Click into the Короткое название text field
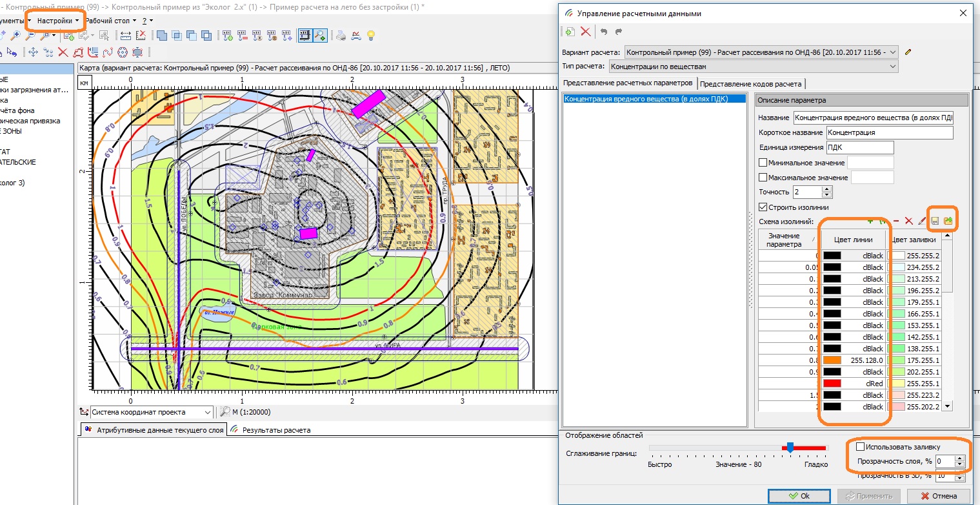This screenshot has height=505, width=980. click(889, 132)
